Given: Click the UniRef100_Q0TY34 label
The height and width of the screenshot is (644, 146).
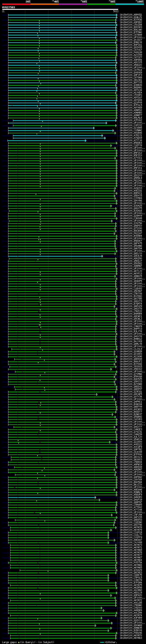Looking at the screenshot, I should [x=131, y=397].
